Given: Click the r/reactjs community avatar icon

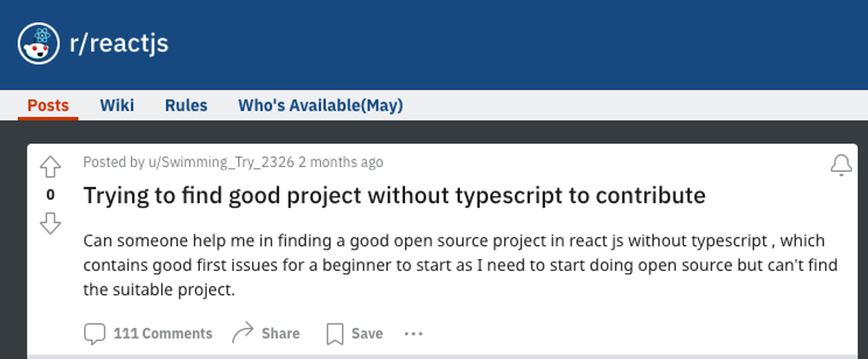Looking at the screenshot, I should pyautogui.click(x=39, y=43).
